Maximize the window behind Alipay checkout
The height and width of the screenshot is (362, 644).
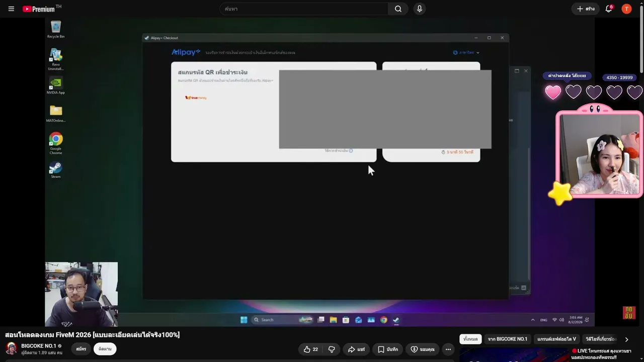coord(517,71)
